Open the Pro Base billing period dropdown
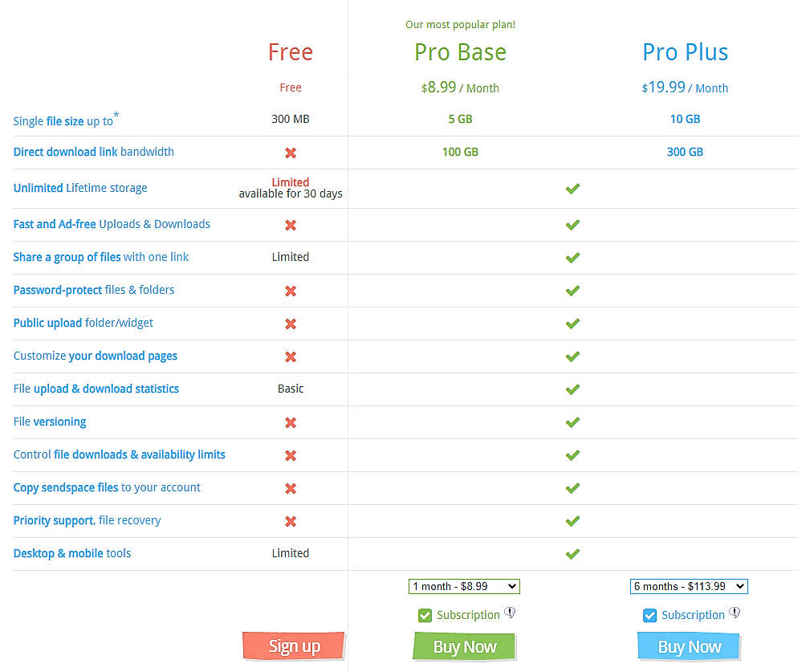The width and height of the screenshot is (810, 672). pyautogui.click(x=464, y=586)
